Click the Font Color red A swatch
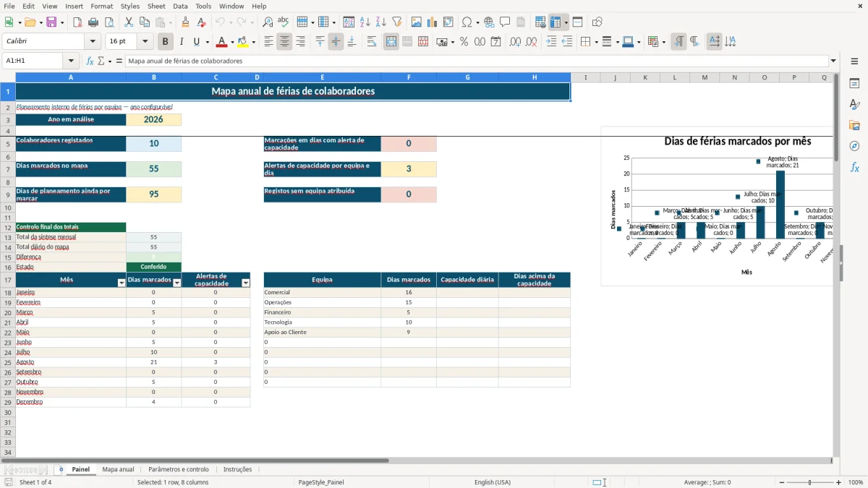868x488 pixels. click(x=221, y=42)
